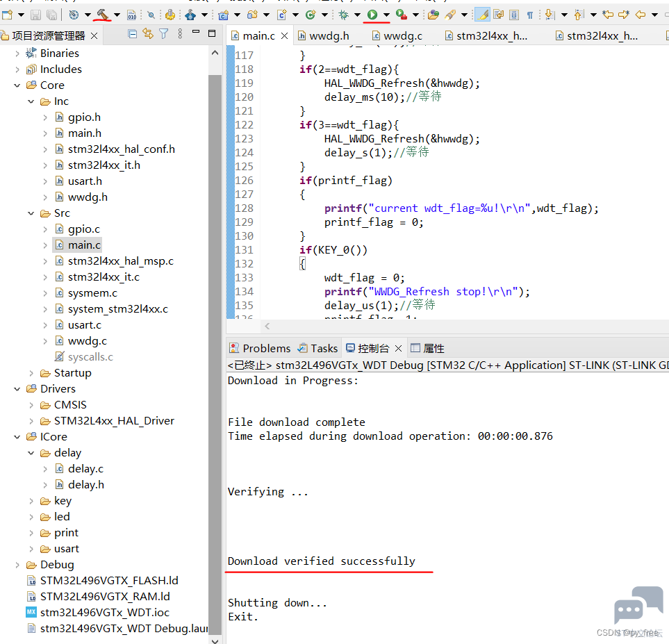
Task: Expand the Startup folder
Action: (x=31, y=373)
